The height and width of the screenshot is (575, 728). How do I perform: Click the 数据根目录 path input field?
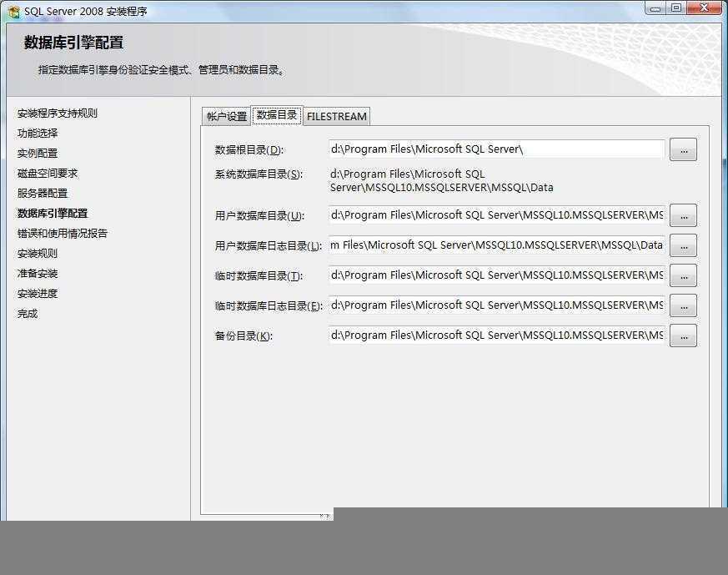(x=496, y=149)
